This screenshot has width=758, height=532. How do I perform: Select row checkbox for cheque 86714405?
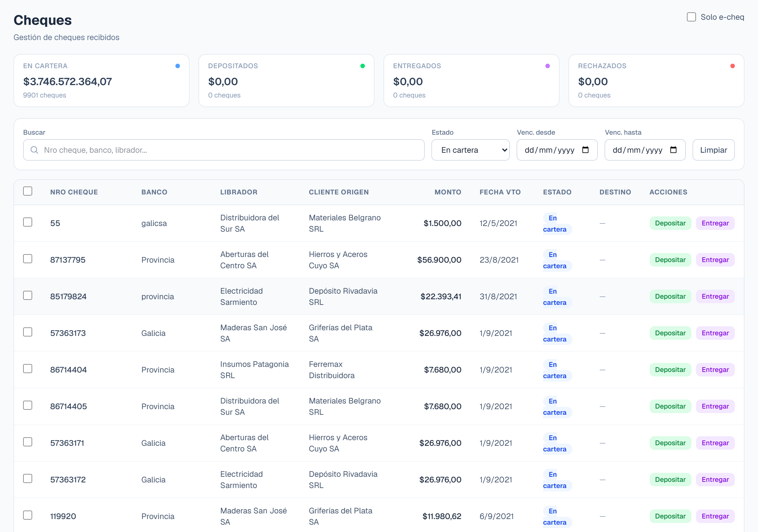coord(28,405)
